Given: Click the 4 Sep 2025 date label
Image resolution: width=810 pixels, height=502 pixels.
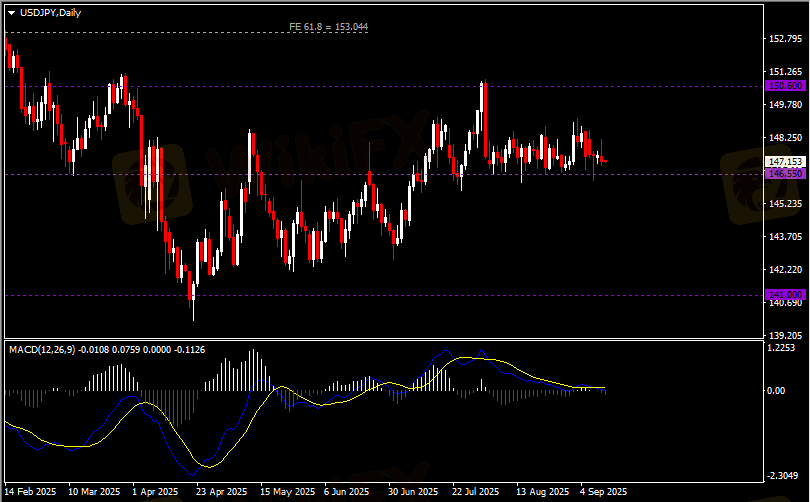Looking at the screenshot, I should pos(602,492).
